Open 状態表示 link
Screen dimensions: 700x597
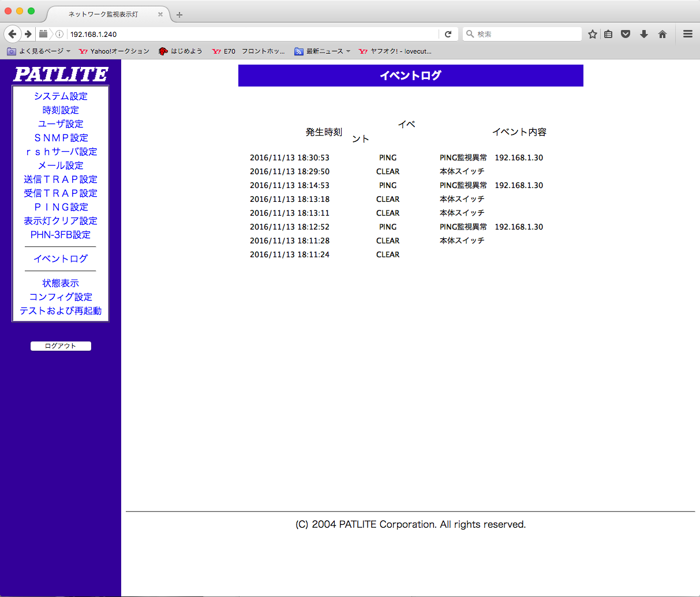click(x=61, y=283)
